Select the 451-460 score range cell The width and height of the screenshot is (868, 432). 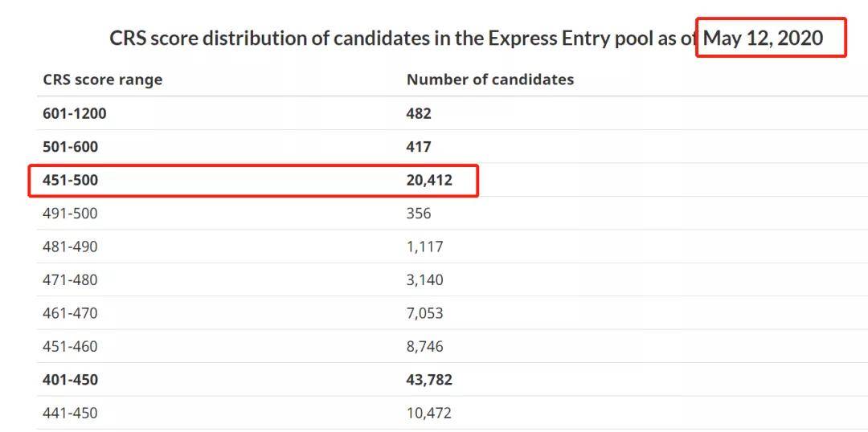tap(70, 347)
